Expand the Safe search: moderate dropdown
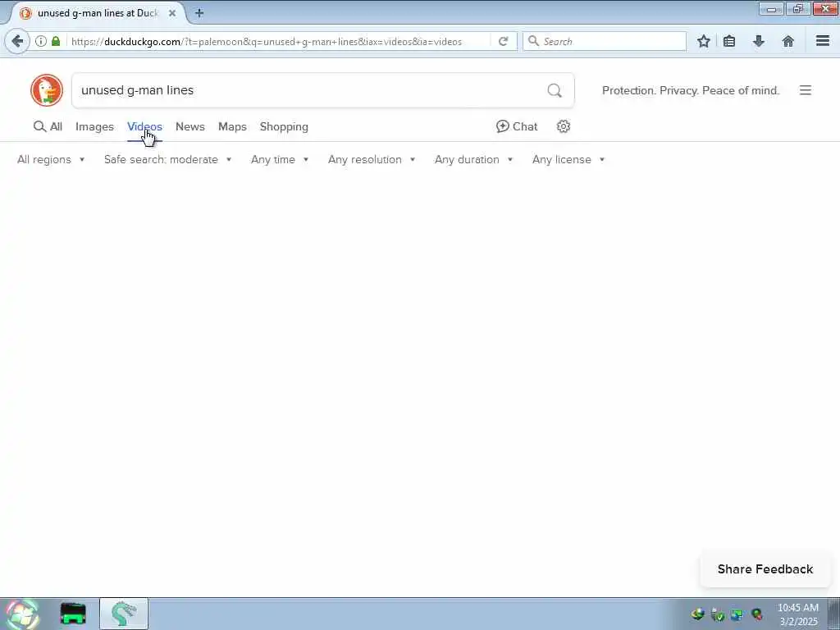Screen dimensions: 840x630 coord(167,160)
